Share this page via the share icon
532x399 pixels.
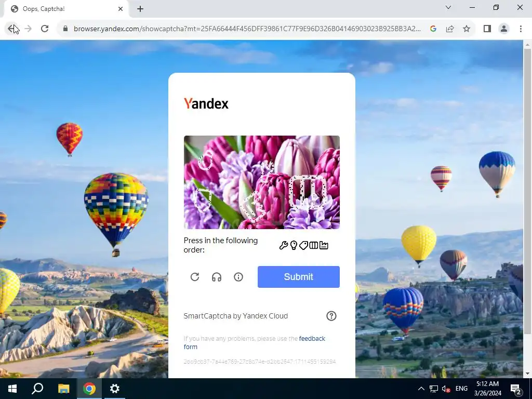pyautogui.click(x=450, y=29)
